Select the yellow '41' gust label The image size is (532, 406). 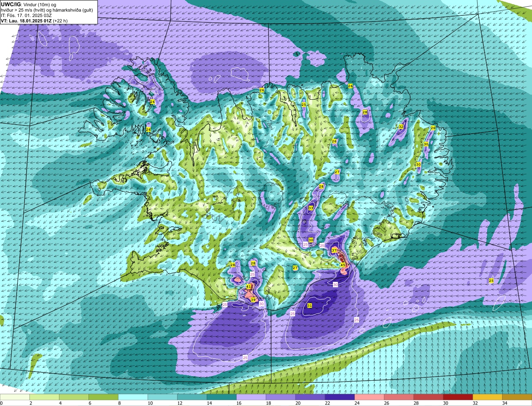(x=249, y=286)
